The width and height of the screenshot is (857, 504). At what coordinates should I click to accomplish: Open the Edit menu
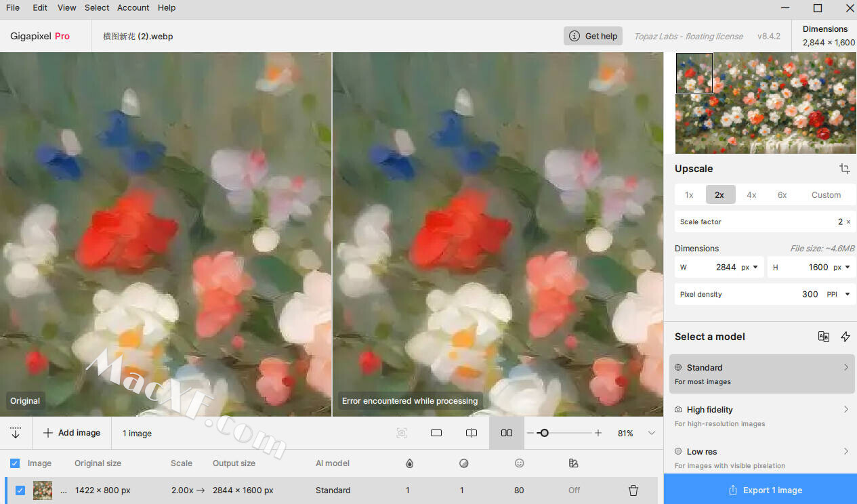[x=40, y=8]
